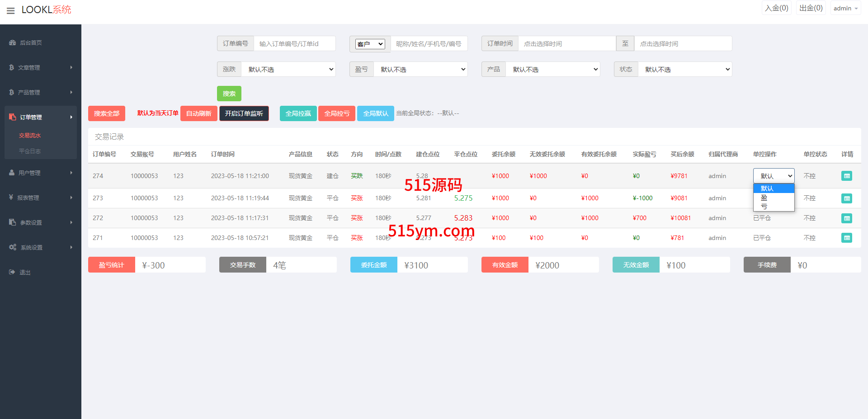This screenshot has width=868, height=419.
Task: Click the 搜索全部 button
Action: point(107,113)
